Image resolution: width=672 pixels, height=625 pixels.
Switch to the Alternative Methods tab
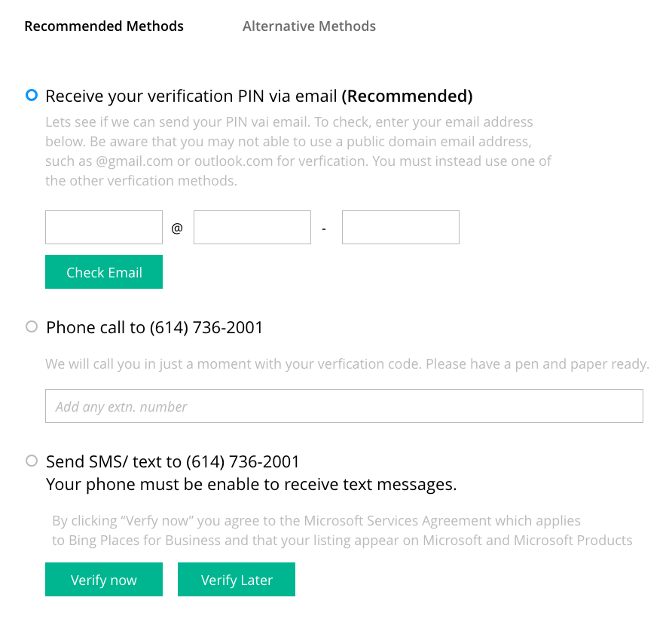pyautogui.click(x=309, y=26)
